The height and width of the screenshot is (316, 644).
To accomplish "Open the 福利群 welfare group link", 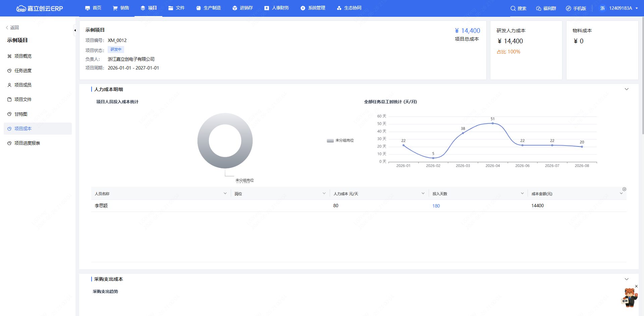I will coord(546,8).
